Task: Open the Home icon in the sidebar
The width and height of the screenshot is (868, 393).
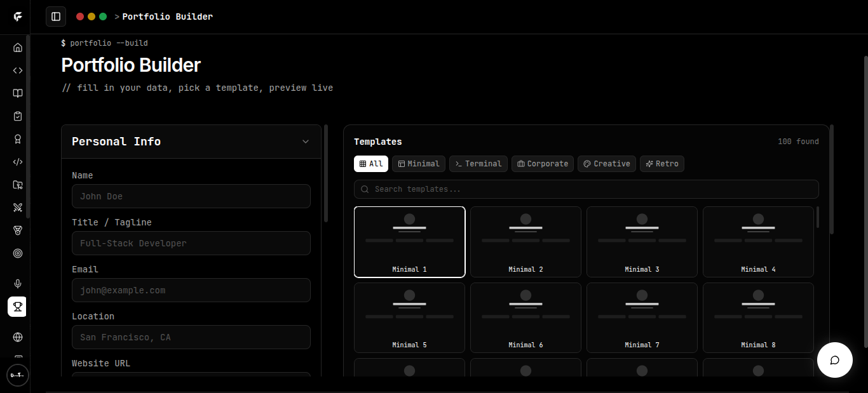Action: tap(18, 48)
